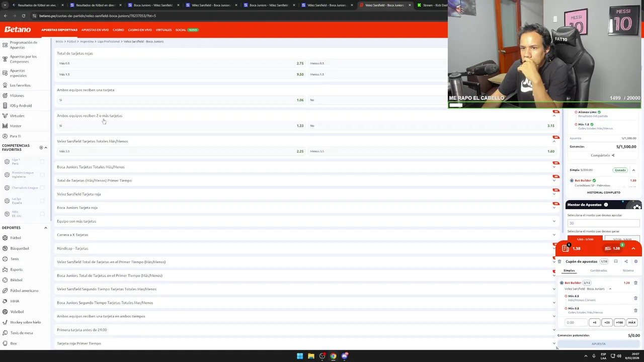Open the Básquetbol sport icon
This screenshot has height=362, width=644.
(5, 248)
